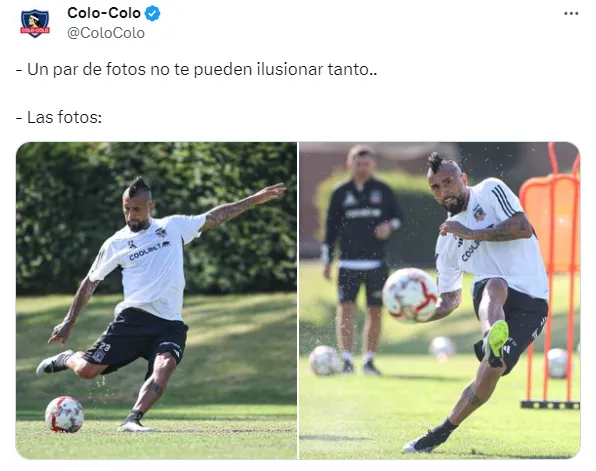Image resolution: width=596 pixels, height=471 pixels.
Task: Click the orange training mannequin in right photo
Action: [550, 274]
